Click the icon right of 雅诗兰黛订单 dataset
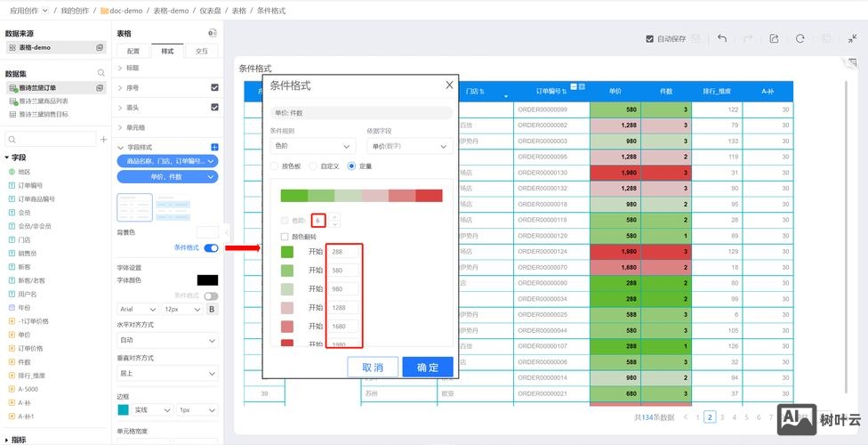 [x=100, y=87]
